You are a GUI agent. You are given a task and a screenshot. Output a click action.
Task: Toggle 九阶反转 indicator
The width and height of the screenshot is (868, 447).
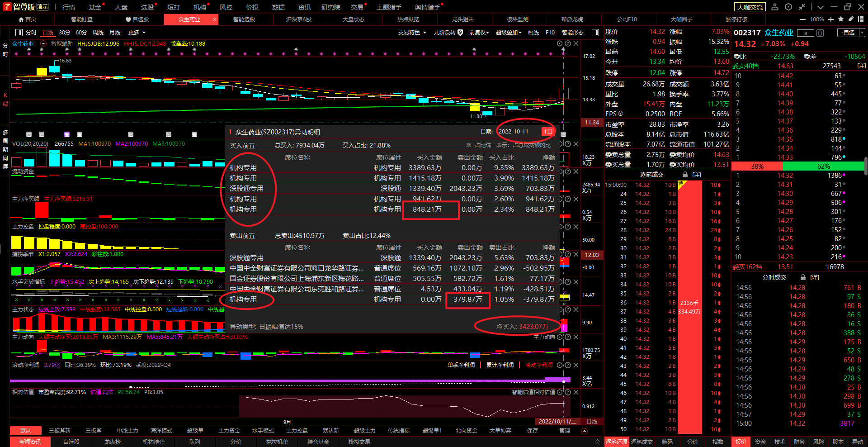pos(448,33)
